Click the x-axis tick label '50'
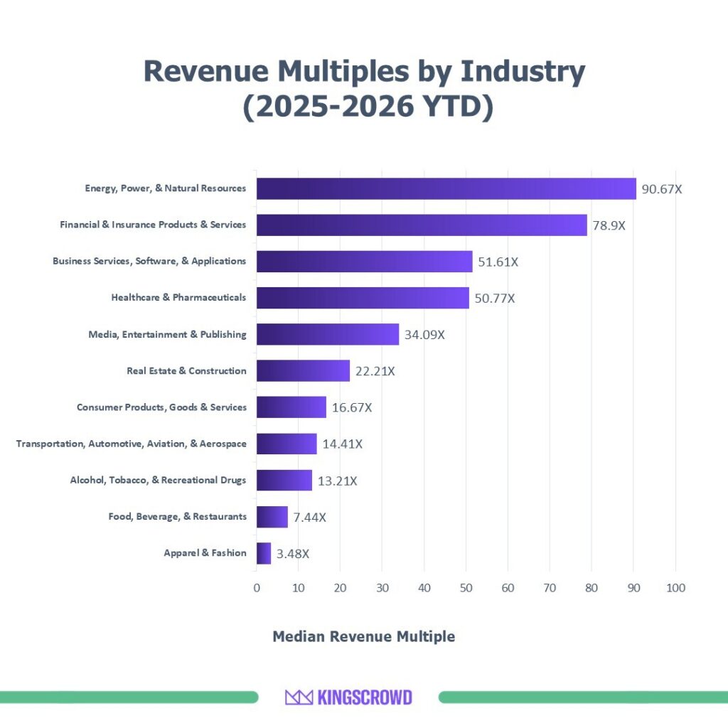Viewport: 728px width, 728px height. [x=466, y=588]
